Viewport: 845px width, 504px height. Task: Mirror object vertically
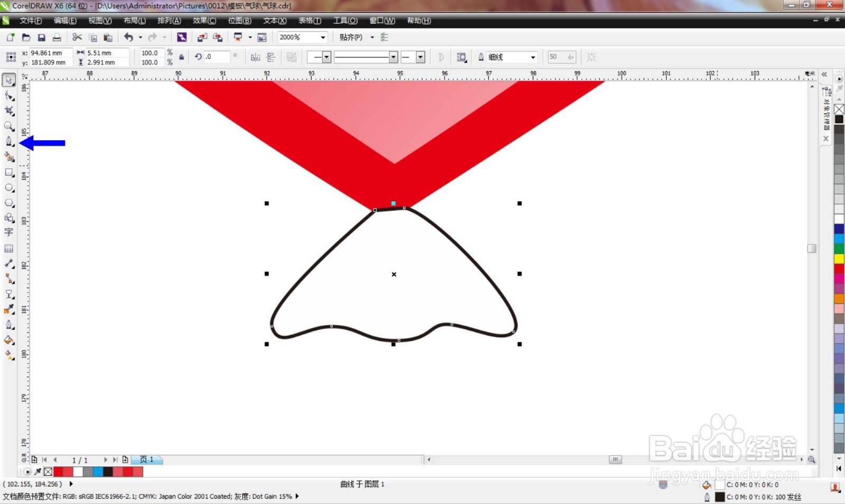pos(271,57)
